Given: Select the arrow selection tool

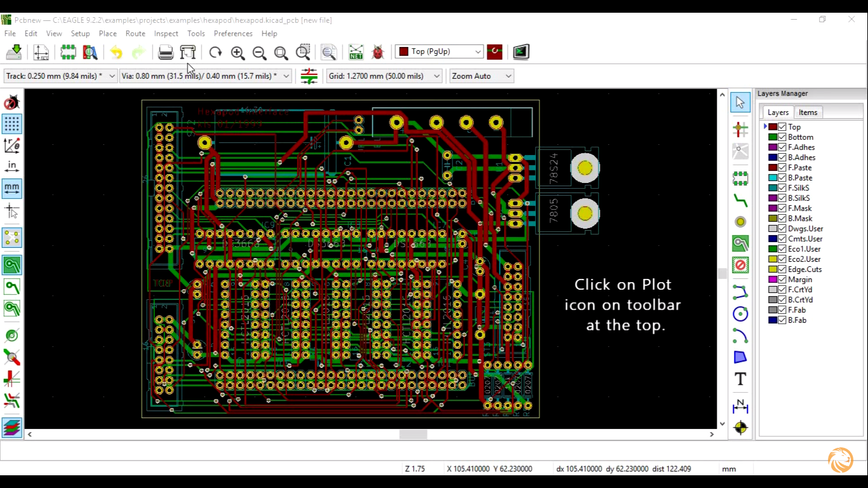Looking at the screenshot, I should (x=740, y=102).
